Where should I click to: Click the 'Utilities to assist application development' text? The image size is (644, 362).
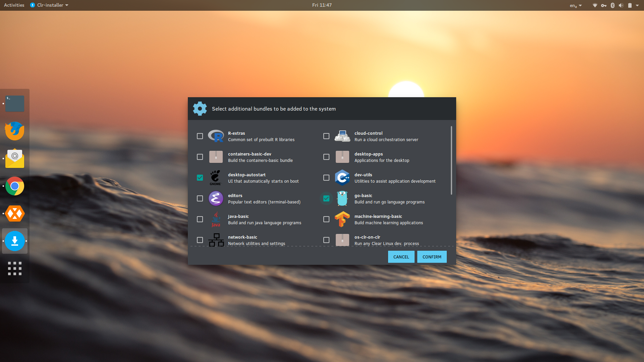click(x=395, y=181)
